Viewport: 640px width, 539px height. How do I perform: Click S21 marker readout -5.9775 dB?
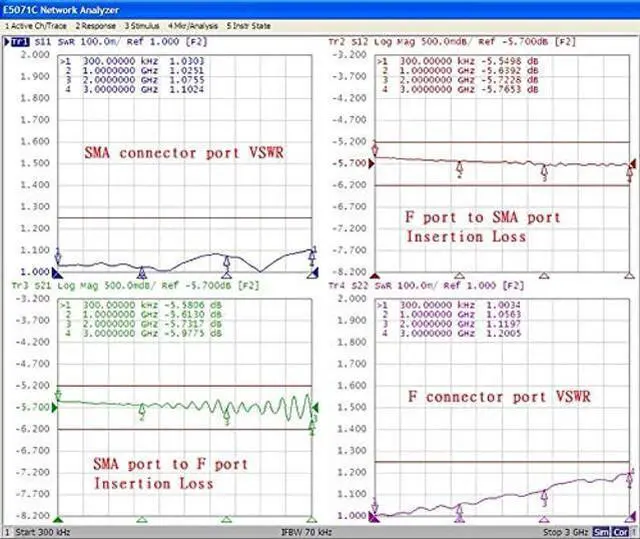click(193, 333)
